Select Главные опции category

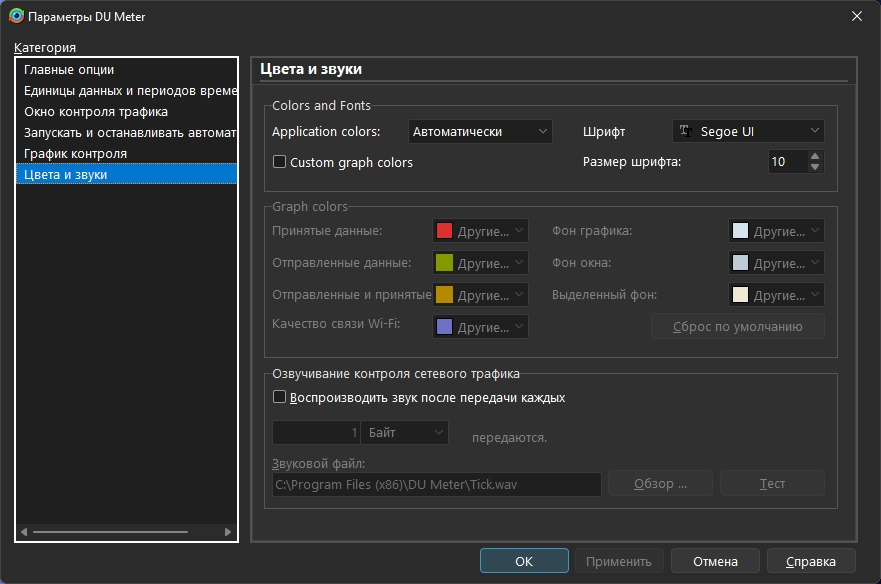click(69, 70)
